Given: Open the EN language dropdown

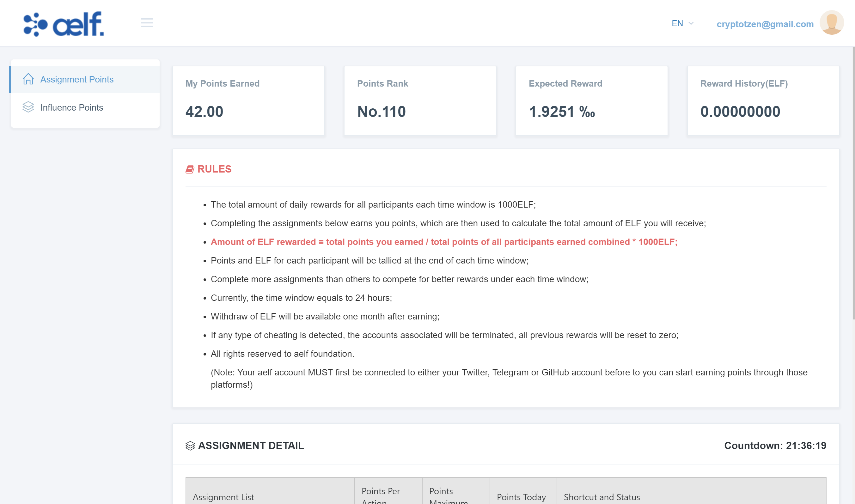Looking at the screenshot, I should pos(677,23).
